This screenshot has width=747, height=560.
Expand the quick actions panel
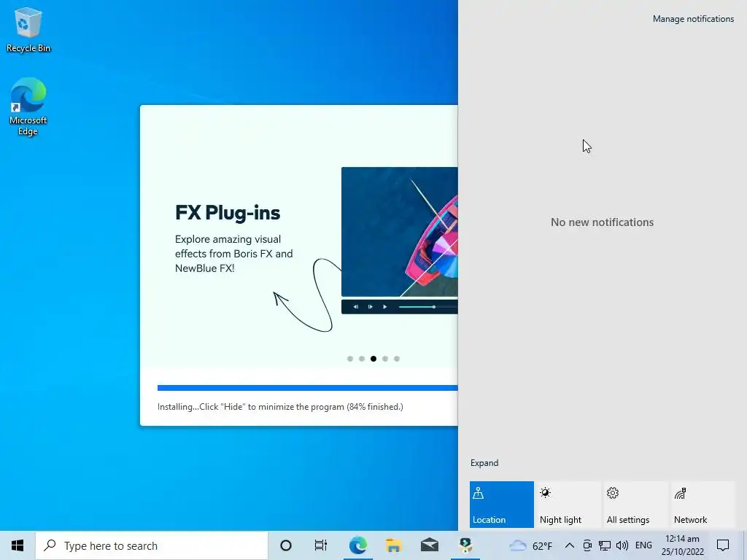[x=484, y=463]
